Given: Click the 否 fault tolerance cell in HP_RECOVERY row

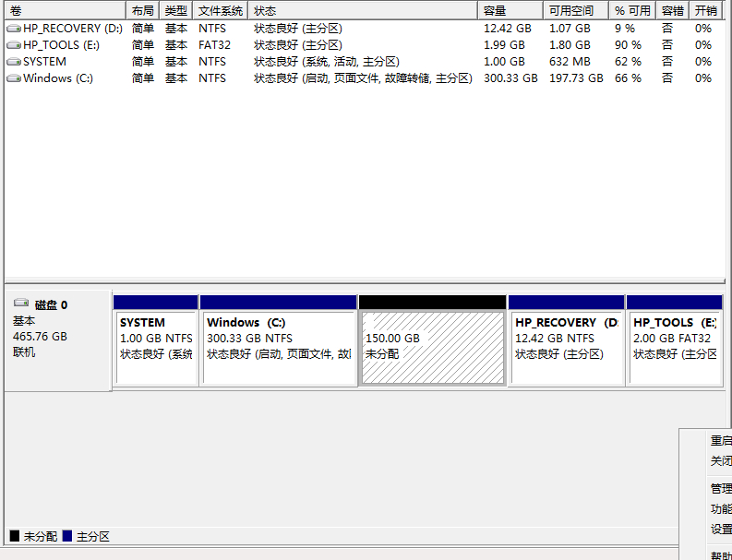Looking at the screenshot, I should tap(667, 29).
